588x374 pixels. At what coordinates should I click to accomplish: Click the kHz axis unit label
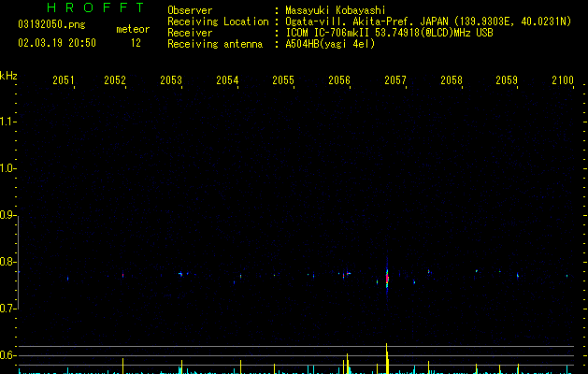click(8, 76)
